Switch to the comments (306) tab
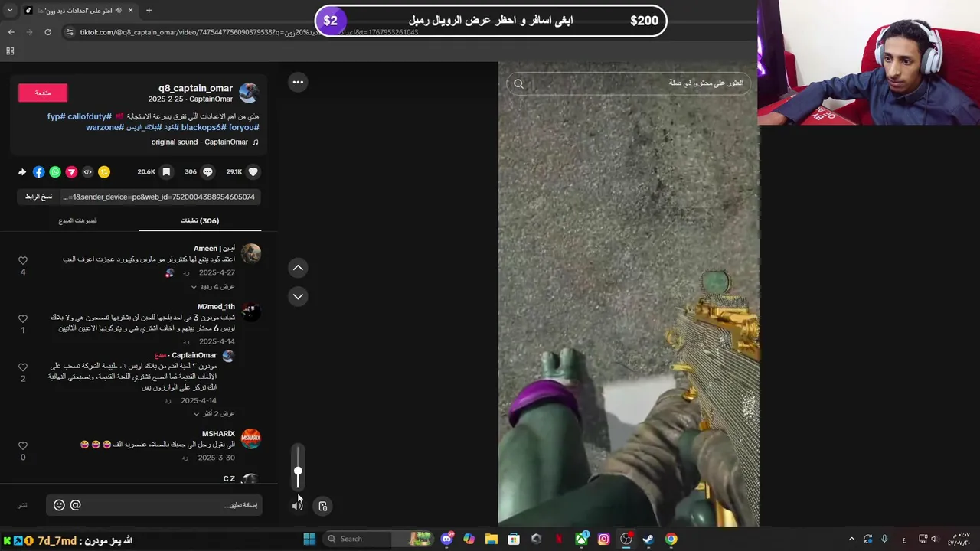The height and width of the screenshot is (551, 980). pyautogui.click(x=200, y=220)
